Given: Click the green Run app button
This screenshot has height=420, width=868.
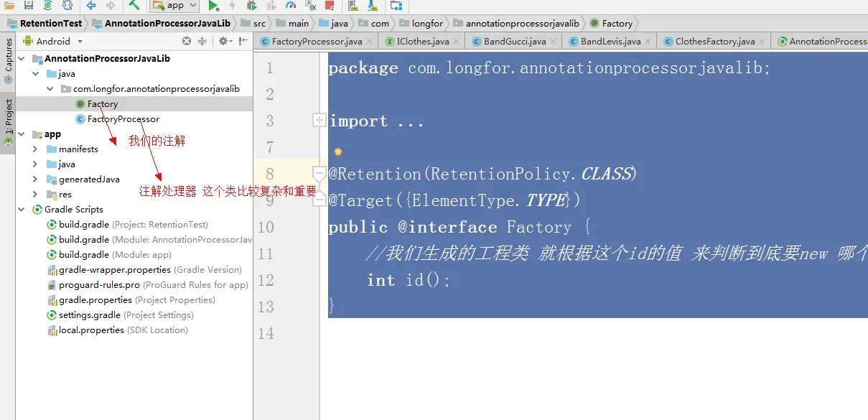Looking at the screenshot, I should [213, 6].
